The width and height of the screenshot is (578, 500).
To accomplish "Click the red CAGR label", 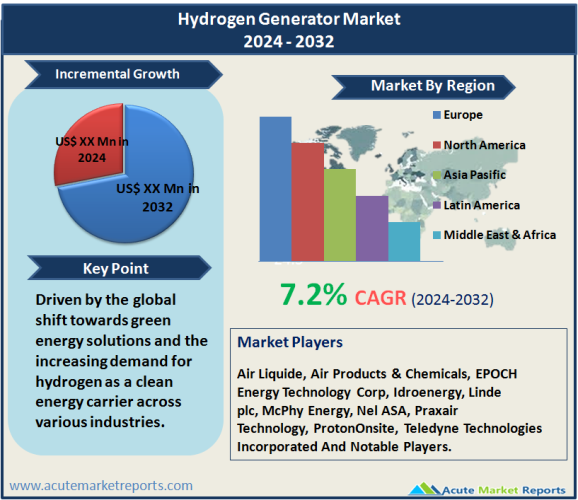I will pos(380,298).
